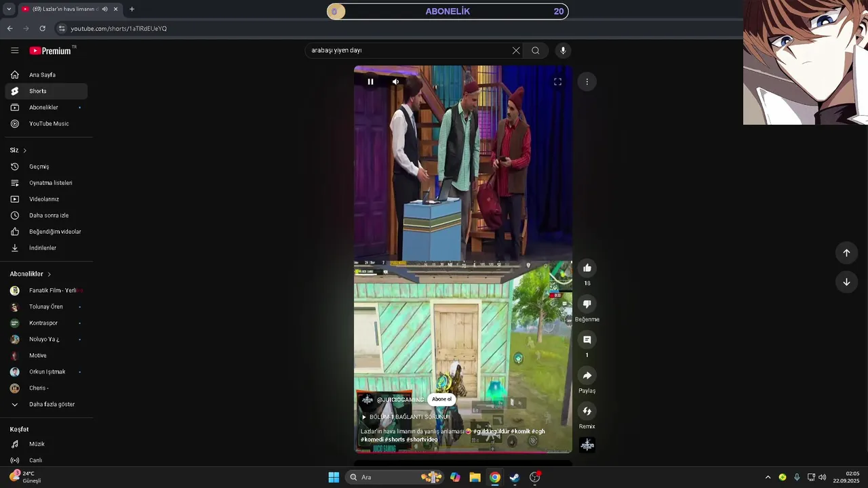
Task: Open İndirilenler downloads
Action: (x=46, y=248)
